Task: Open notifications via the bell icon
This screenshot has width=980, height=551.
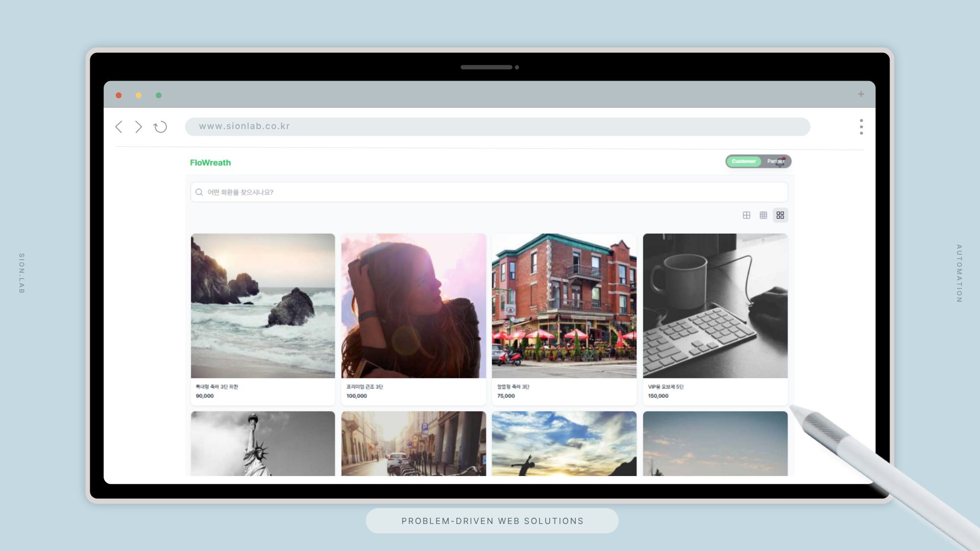Action: (780, 163)
